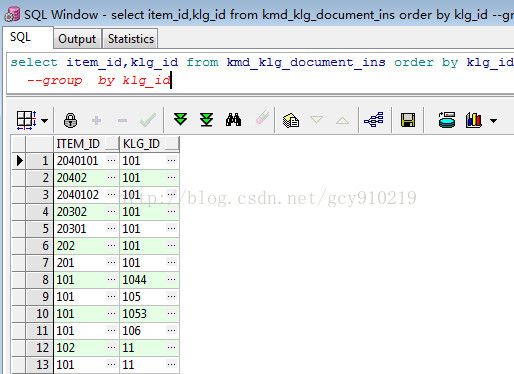This screenshot has height=374, width=514.
Task: Click row number 5 header
Action: pyautogui.click(x=39, y=229)
